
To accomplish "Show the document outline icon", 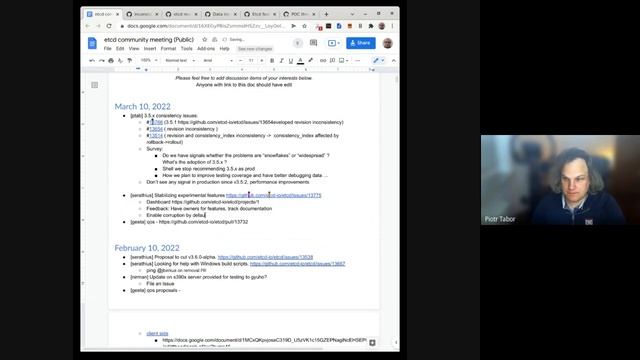I will point(95,85).
